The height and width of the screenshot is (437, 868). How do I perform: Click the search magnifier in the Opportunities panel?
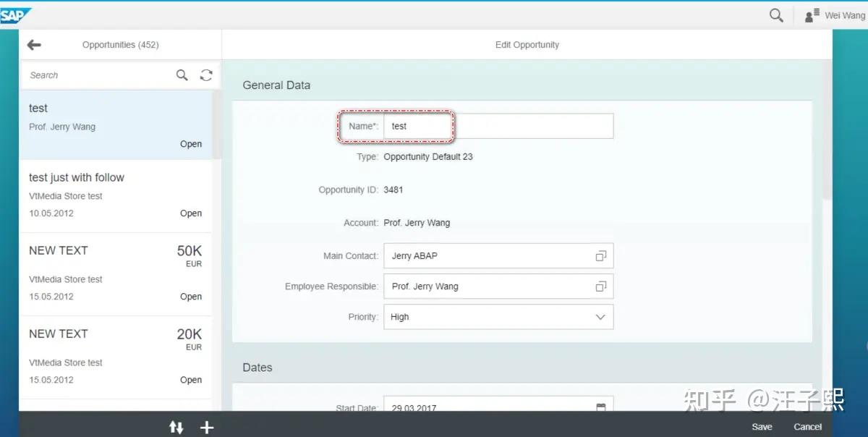coord(182,75)
